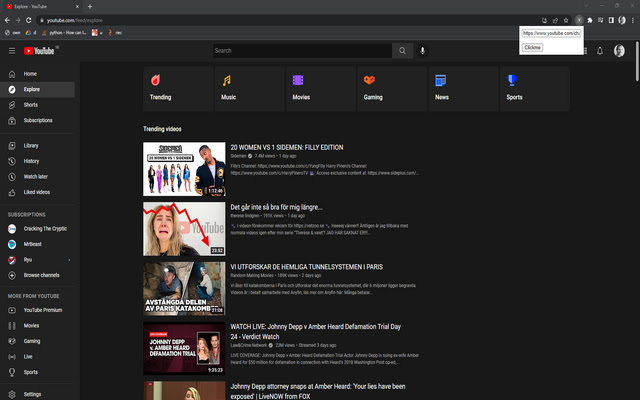Open the hamburger guide menu
Screen dimensions: 640x400
click(12, 51)
